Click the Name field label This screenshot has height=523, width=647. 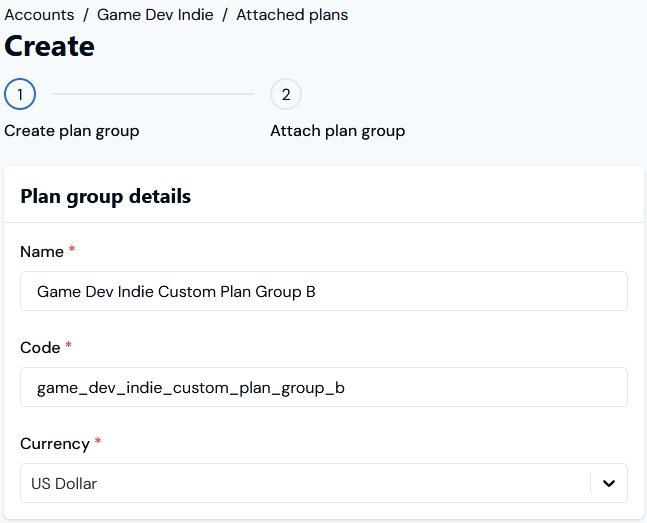tap(42, 251)
